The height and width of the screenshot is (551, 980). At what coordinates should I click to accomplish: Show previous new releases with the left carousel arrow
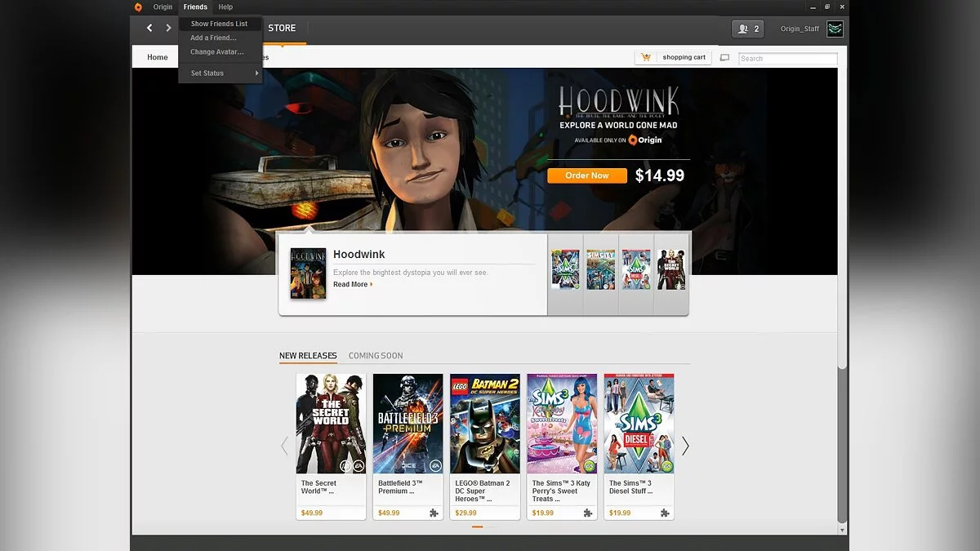click(x=284, y=446)
